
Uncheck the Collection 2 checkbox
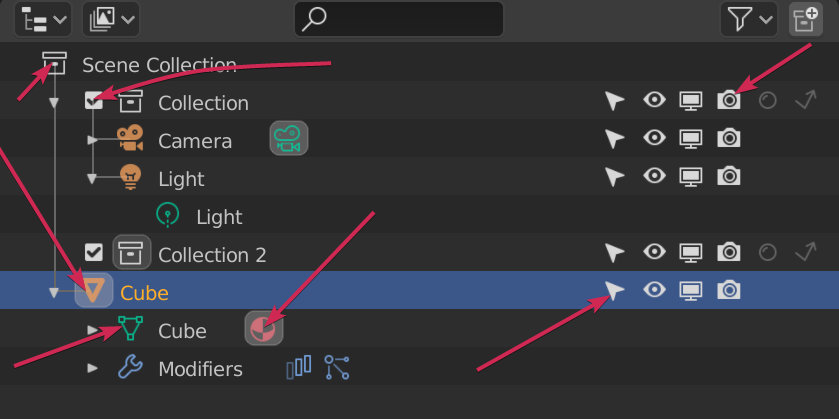coord(94,252)
